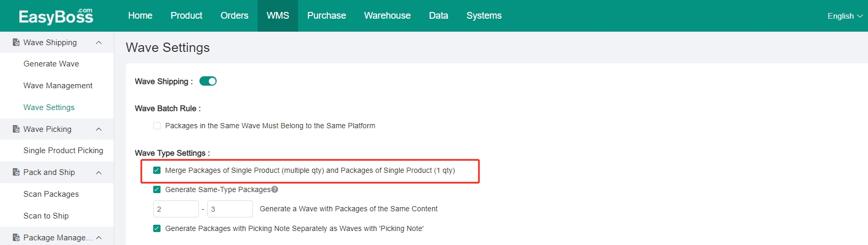Click the minimum quantity field showing 2

coord(176,209)
